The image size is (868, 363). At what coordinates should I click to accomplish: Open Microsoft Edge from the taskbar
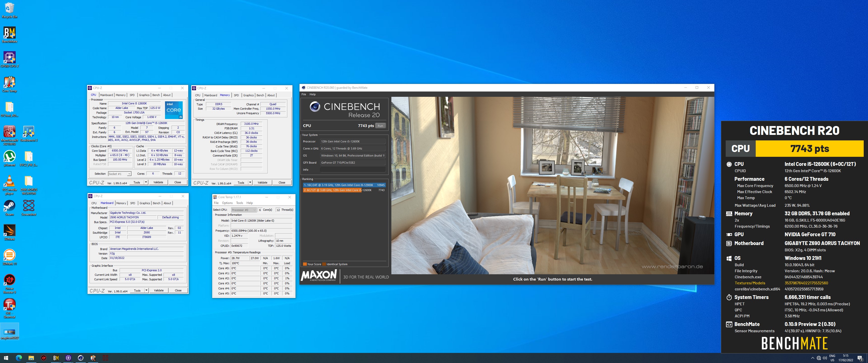click(19, 358)
